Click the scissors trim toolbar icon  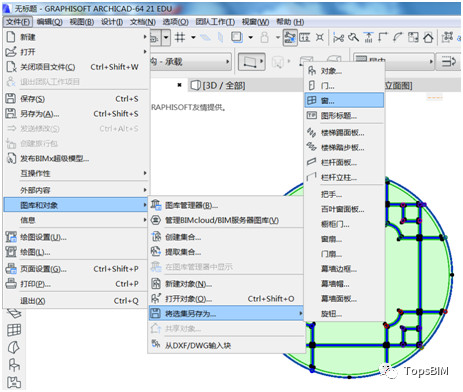click(339, 37)
